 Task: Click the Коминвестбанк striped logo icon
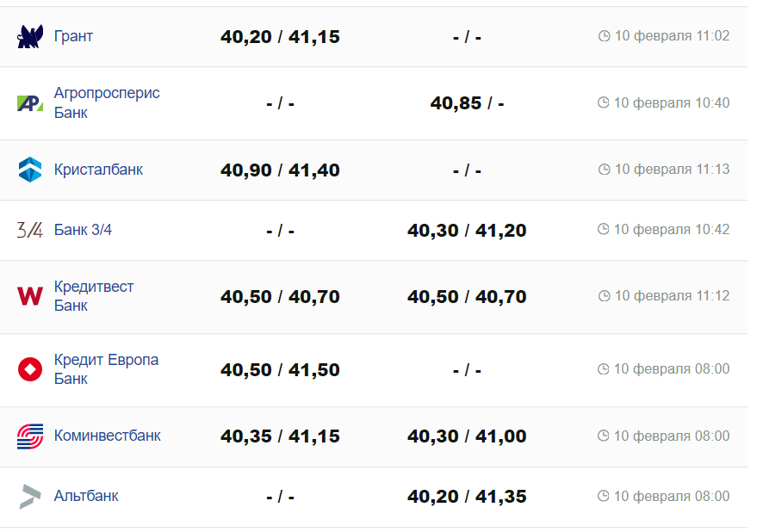(30, 436)
